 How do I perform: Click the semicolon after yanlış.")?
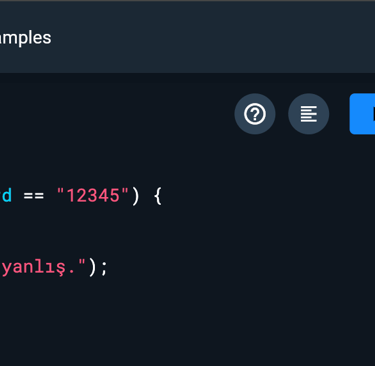[x=104, y=269]
